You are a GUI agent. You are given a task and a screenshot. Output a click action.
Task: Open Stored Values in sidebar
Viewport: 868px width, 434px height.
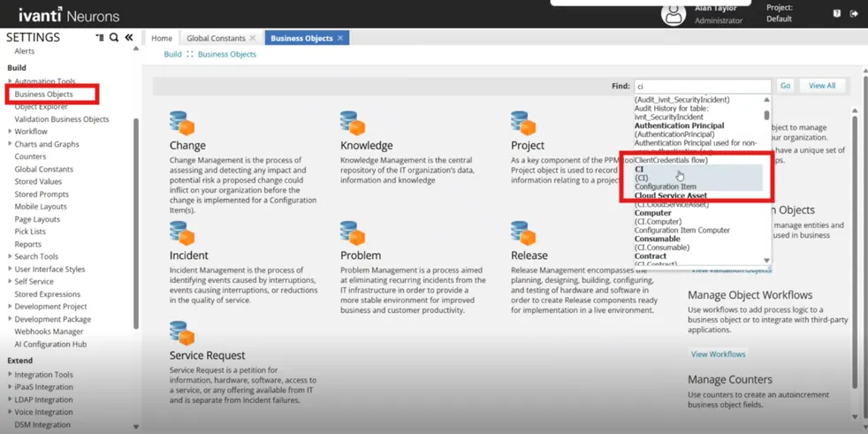38,181
